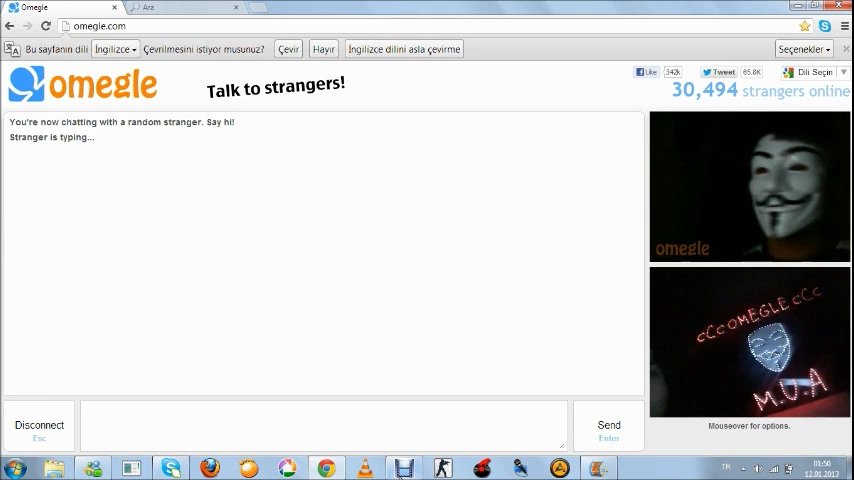Switch to Chrome in the taskbar

tap(326, 468)
